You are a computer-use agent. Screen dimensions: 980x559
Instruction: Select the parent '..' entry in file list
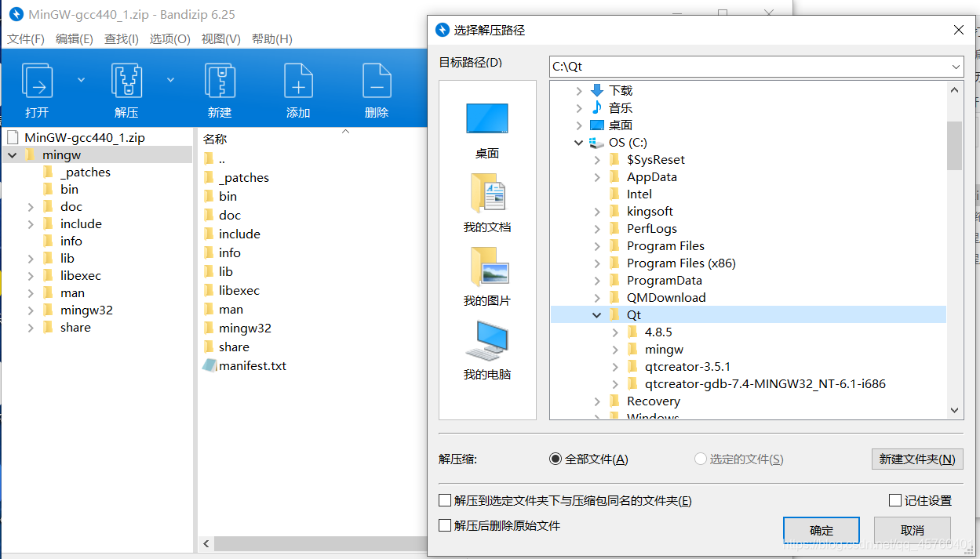(x=222, y=159)
